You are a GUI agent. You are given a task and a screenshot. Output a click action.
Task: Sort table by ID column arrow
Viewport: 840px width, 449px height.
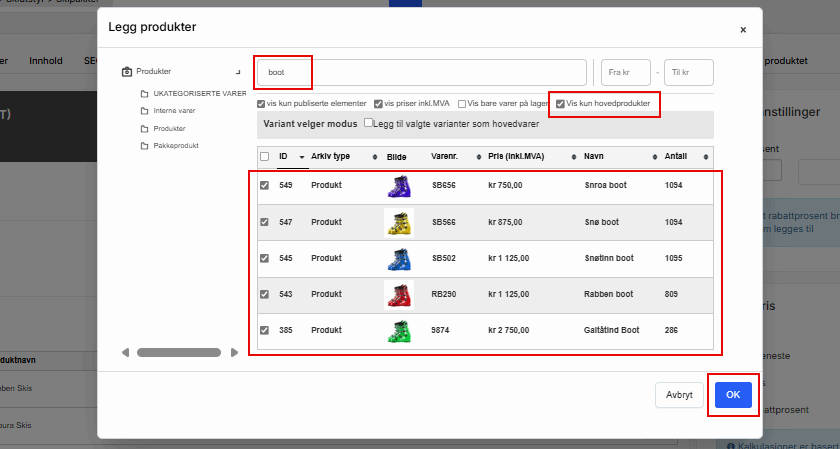[303, 157]
